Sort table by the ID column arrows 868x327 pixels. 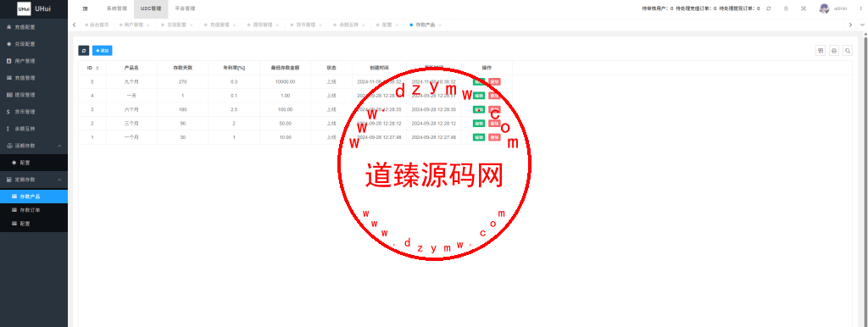(x=97, y=68)
